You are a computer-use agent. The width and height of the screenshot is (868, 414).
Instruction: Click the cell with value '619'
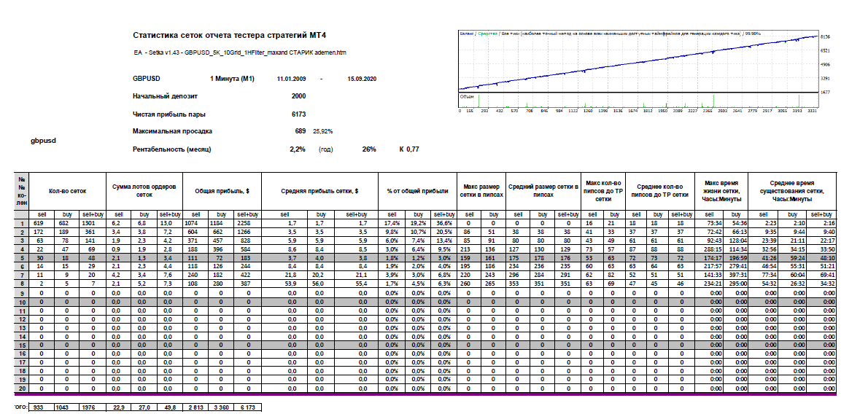(42, 223)
